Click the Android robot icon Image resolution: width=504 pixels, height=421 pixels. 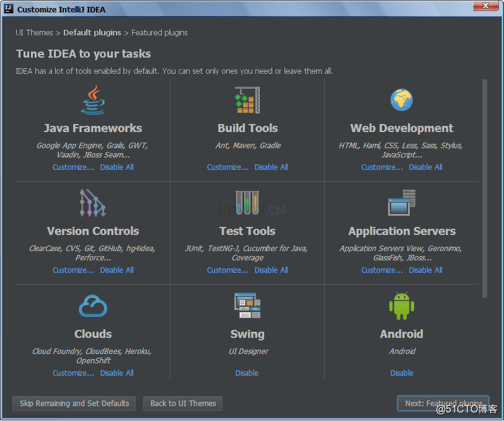(x=402, y=306)
